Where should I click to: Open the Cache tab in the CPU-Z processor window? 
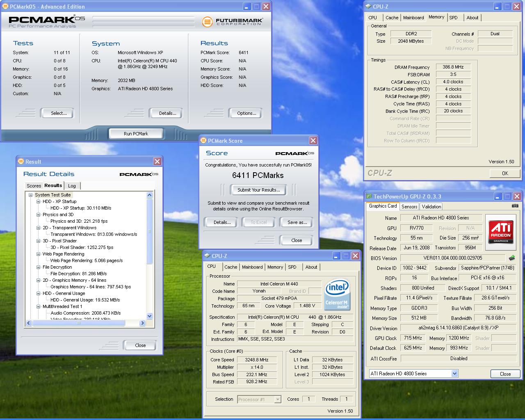231,267
